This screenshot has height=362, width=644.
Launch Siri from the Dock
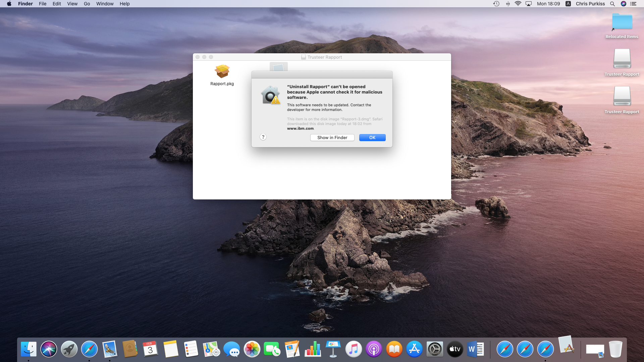click(49, 349)
